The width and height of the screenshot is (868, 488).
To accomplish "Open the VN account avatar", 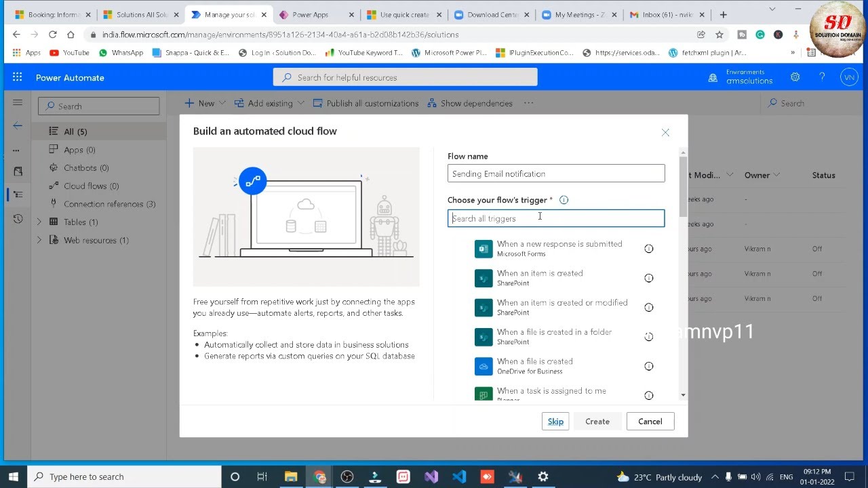I will click(x=849, y=77).
